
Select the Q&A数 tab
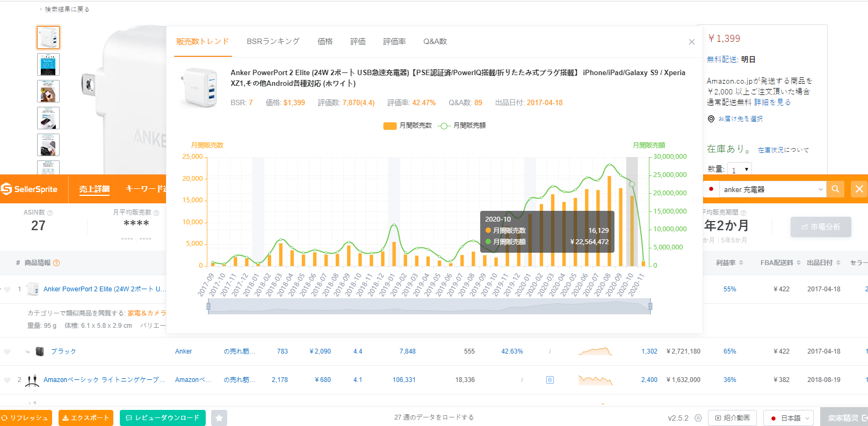435,41
